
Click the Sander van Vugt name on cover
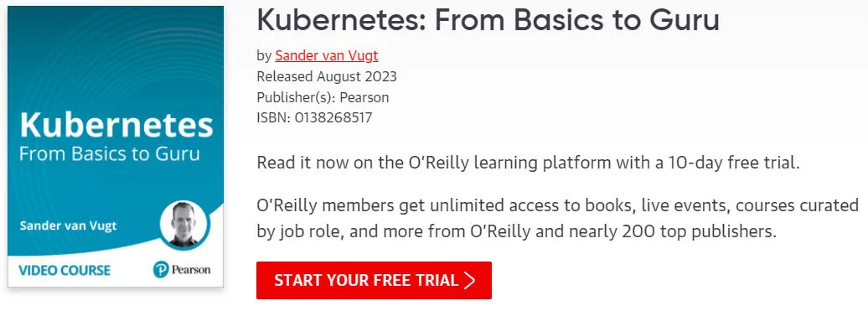[68, 225]
